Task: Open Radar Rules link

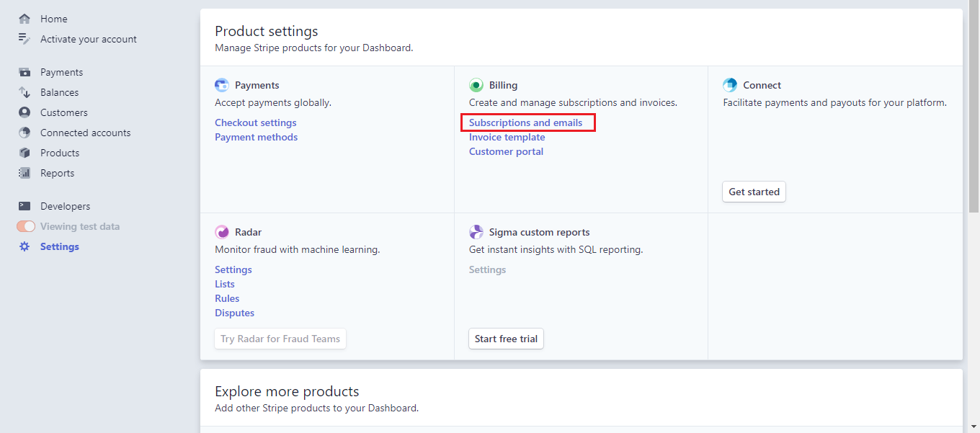Action: point(227,298)
